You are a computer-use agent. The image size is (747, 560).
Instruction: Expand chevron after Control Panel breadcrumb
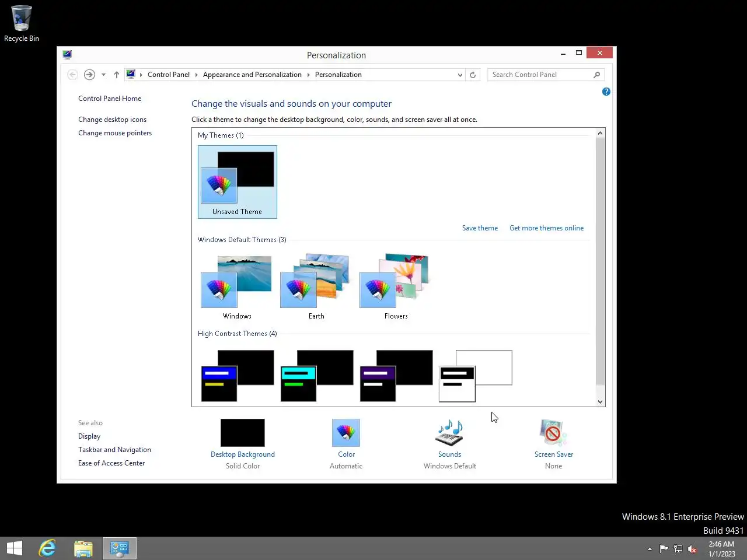pyautogui.click(x=197, y=75)
